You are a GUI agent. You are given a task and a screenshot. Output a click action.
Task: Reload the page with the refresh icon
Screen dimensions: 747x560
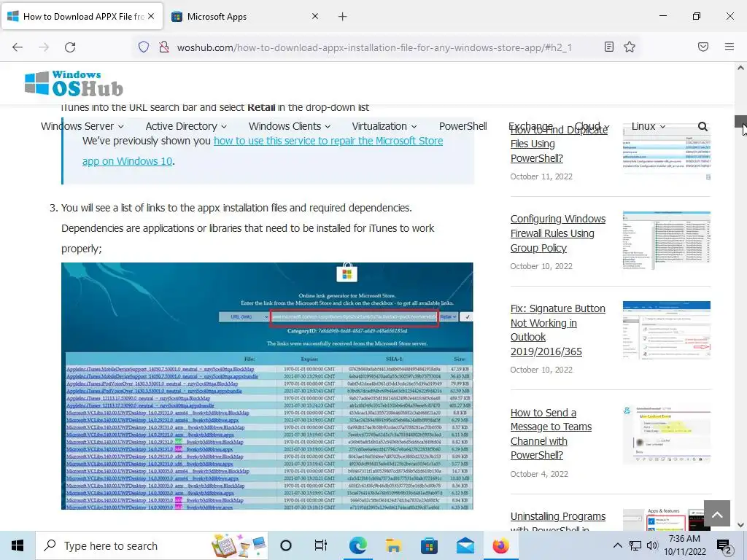coord(70,47)
